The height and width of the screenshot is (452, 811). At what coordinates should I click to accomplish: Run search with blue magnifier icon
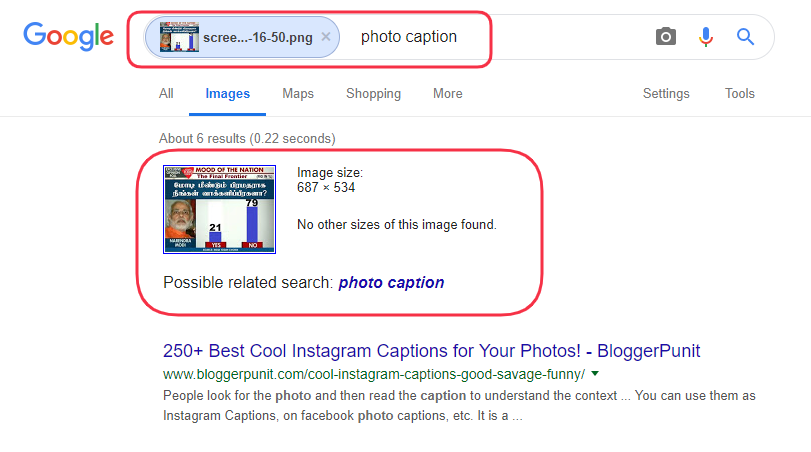pyautogui.click(x=745, y=37)
